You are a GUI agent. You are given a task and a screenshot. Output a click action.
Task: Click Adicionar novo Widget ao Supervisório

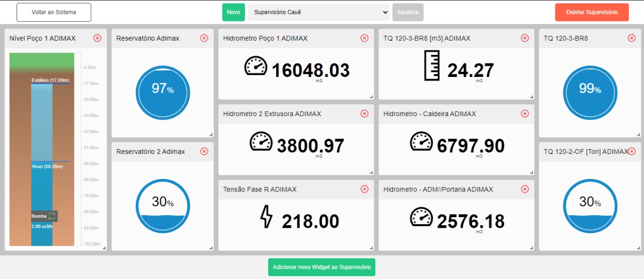point(321,267)
